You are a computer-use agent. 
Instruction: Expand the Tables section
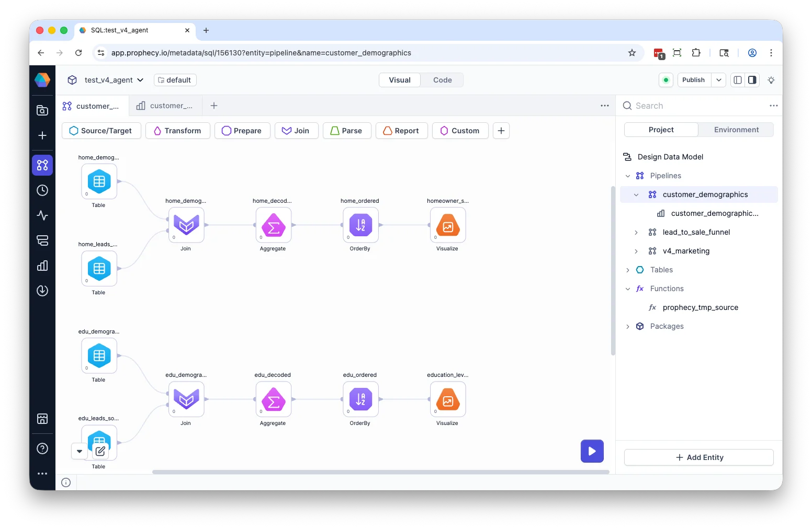[628, 270]
